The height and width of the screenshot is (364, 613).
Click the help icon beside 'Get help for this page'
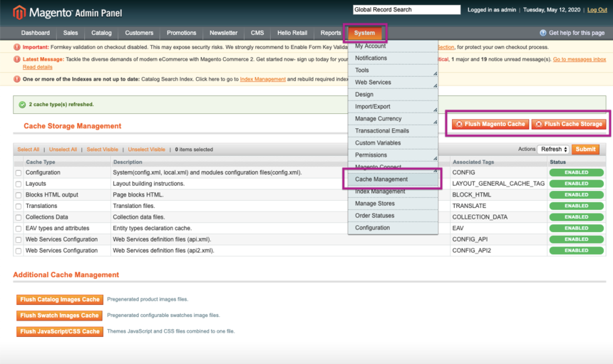[543, 33]
